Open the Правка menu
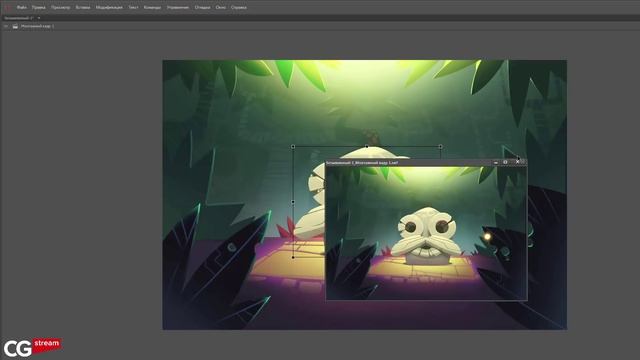This screenshot has height=360, width=640. pos(39,7)
